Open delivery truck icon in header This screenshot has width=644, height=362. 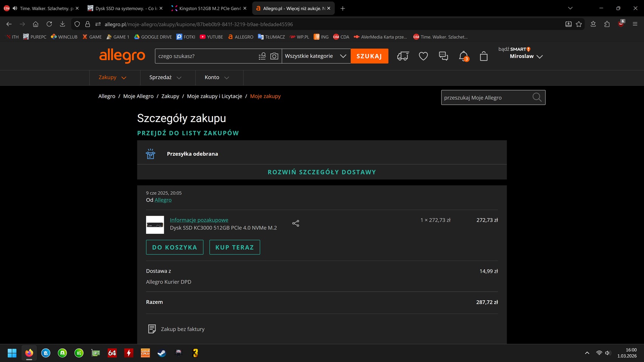click(403, 56)
